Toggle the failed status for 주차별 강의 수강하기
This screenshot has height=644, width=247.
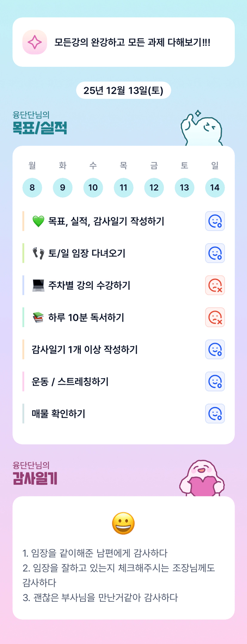tap(215, 286)
